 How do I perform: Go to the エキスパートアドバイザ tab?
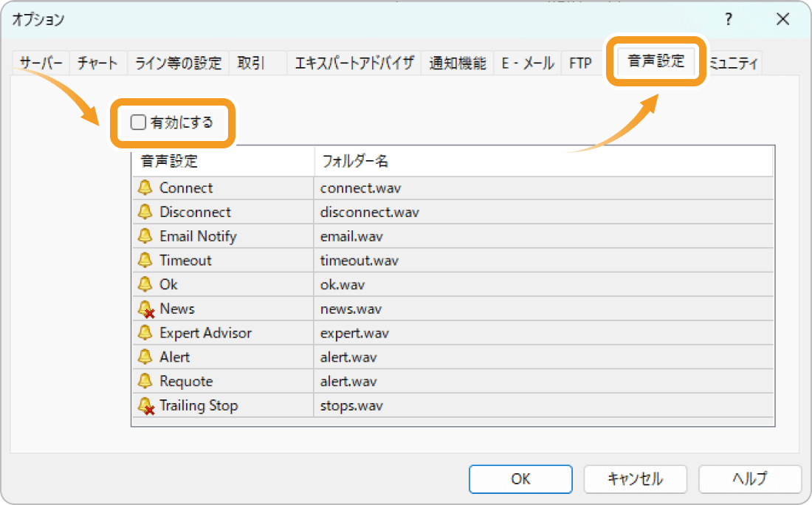coord(354,63)
